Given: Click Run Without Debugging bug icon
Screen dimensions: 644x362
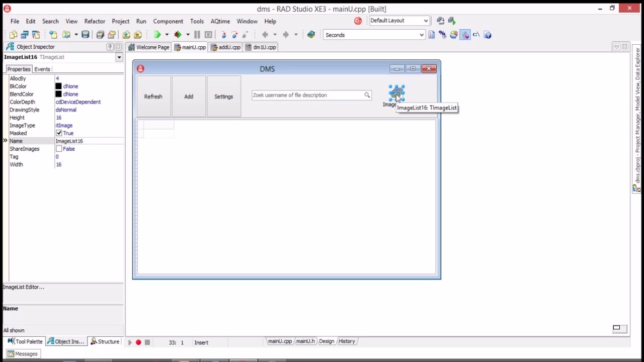Looking at the screenshot, I should [x=178, y=35].
